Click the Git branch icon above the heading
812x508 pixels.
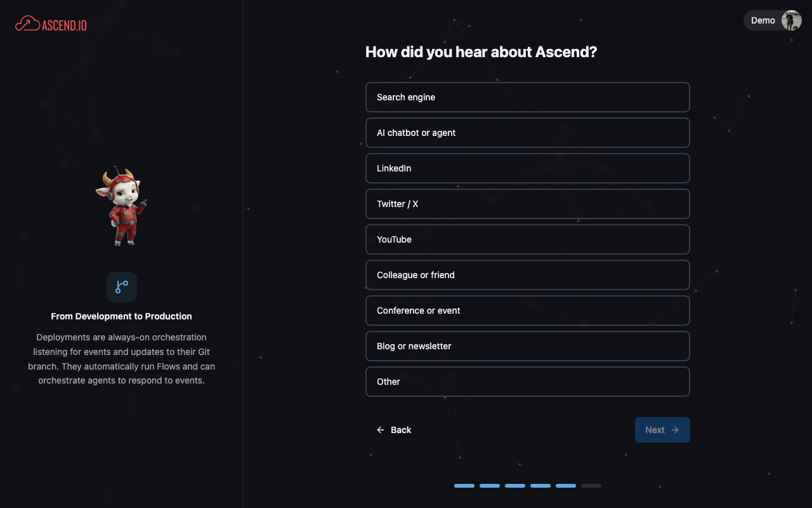121,287
